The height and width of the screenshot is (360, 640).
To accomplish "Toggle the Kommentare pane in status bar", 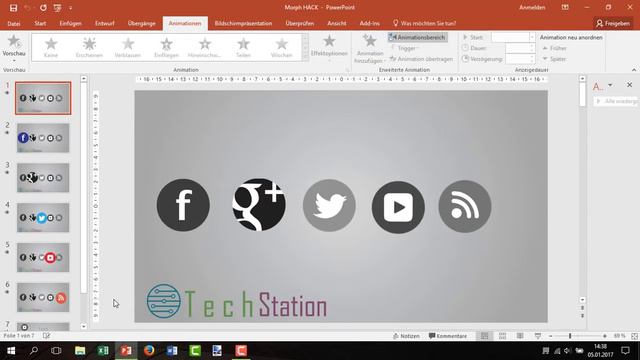I will pos(448,336).
